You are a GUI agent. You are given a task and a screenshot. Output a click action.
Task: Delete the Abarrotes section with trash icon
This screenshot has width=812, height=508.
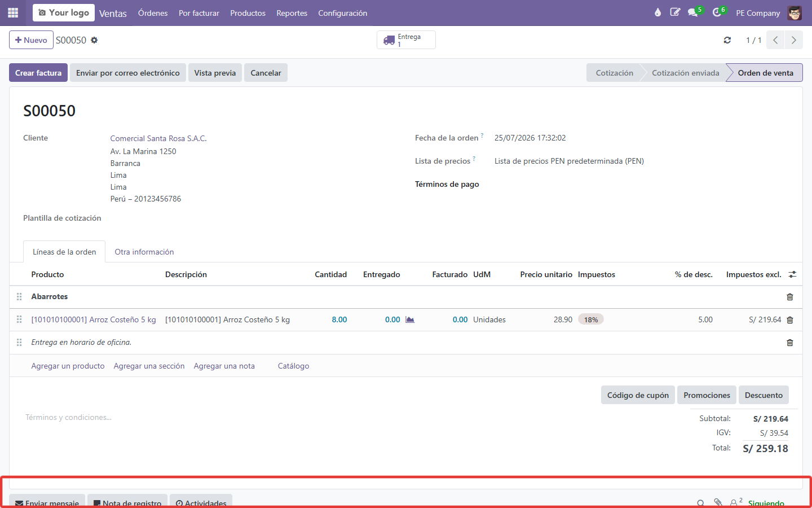coord(789,297)
